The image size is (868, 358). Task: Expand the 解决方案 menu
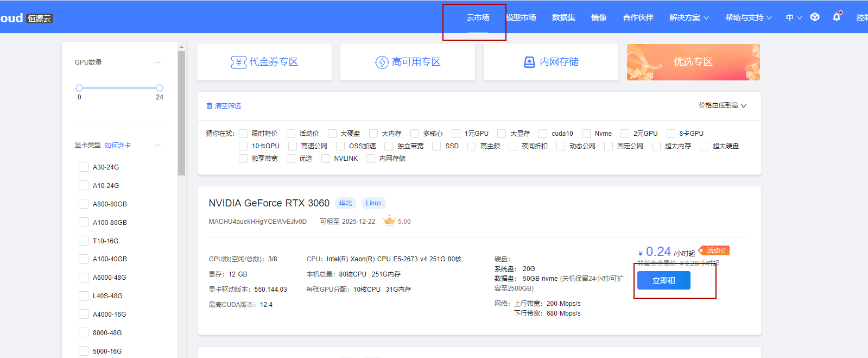pos(688,17)
